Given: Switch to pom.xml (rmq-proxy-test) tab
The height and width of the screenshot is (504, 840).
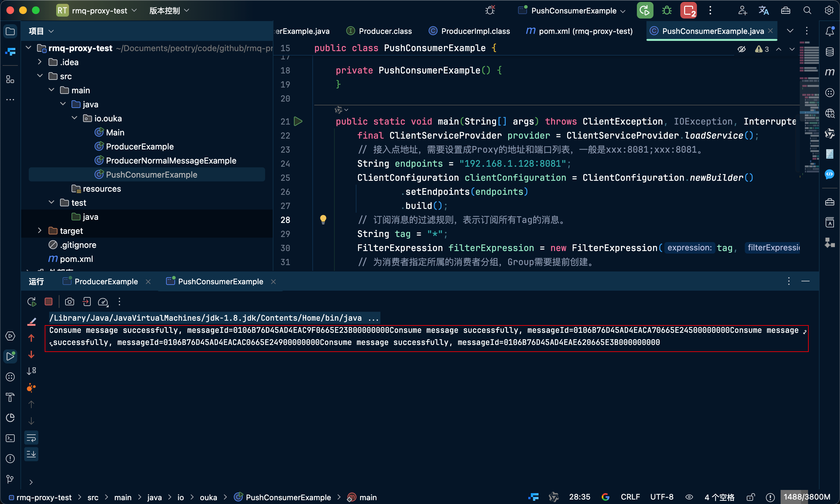Looking at the screenshot, I should 580,31.
